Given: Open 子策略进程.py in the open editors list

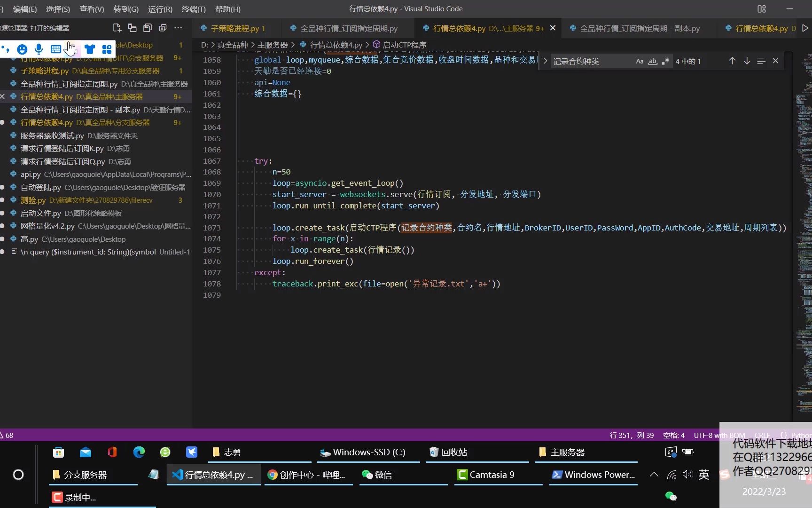Looking at the screenshot, I should 96,71.
